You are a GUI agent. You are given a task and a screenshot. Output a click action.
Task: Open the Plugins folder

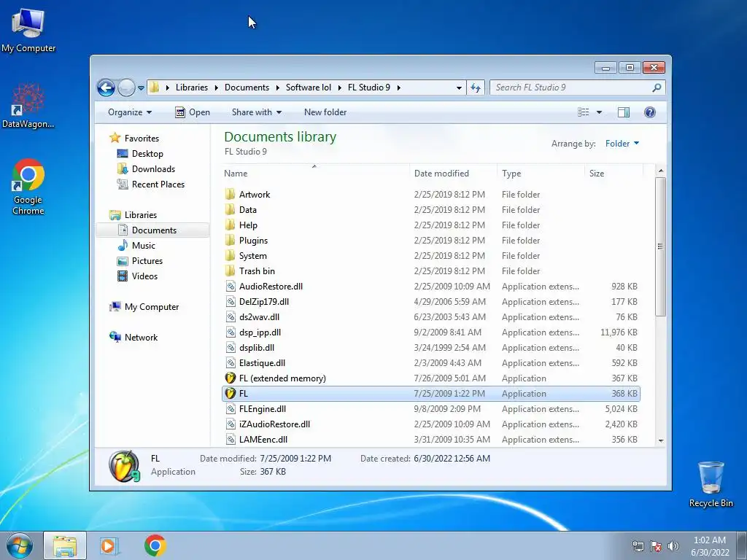[x=253, y=240]
